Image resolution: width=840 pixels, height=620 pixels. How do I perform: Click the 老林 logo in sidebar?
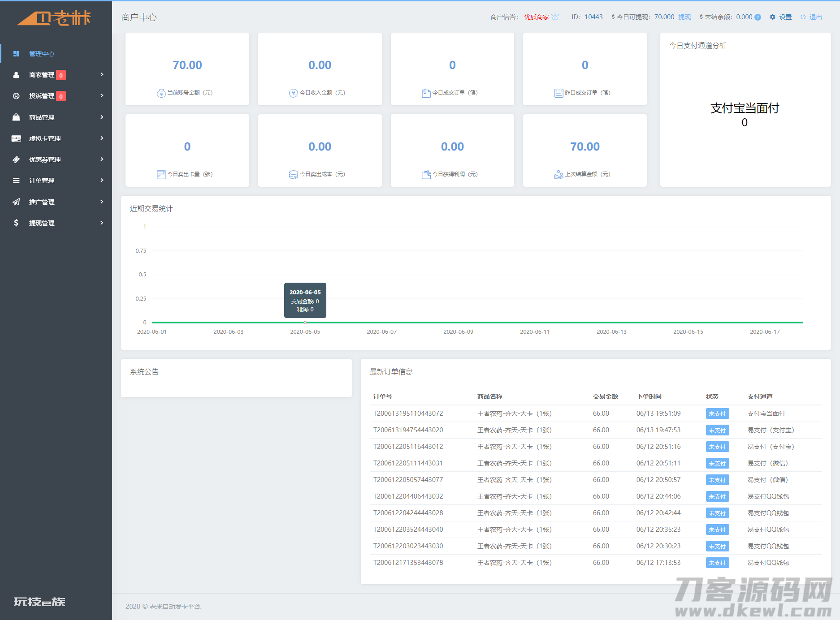click(x=54, y=17)
